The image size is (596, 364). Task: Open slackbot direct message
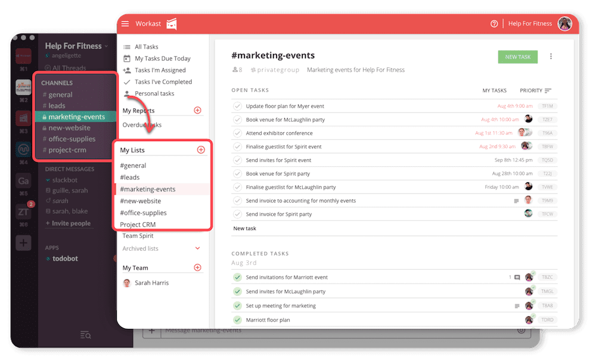64,180
